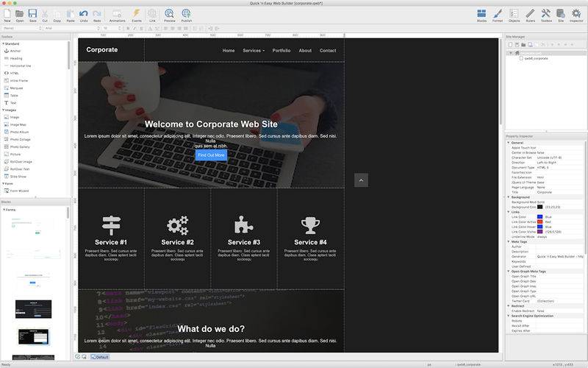Open the Events lightning icon
588x368 pixels.
(x=137, y=14)
